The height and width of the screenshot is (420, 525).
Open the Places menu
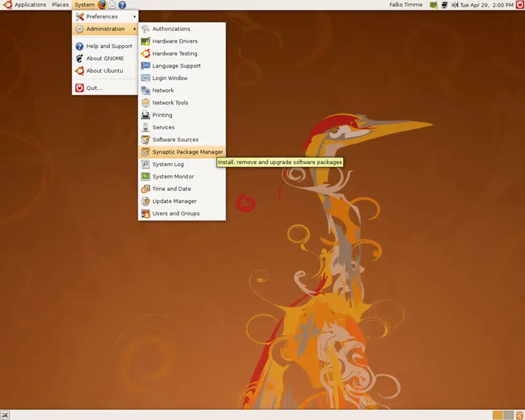pyautogui.click(x=60, y=5)
